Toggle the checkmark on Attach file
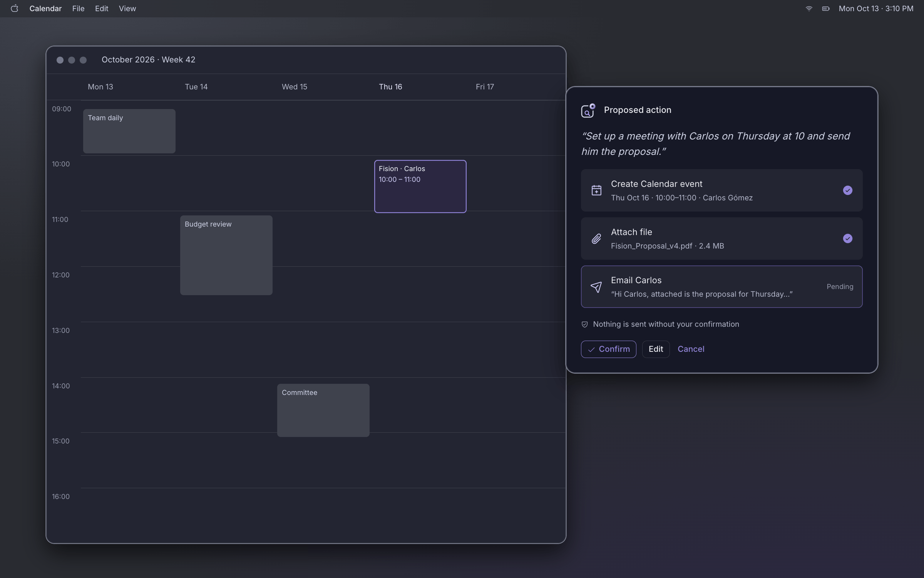This screenshot has width=924, height=578. [x=847, y=239]
